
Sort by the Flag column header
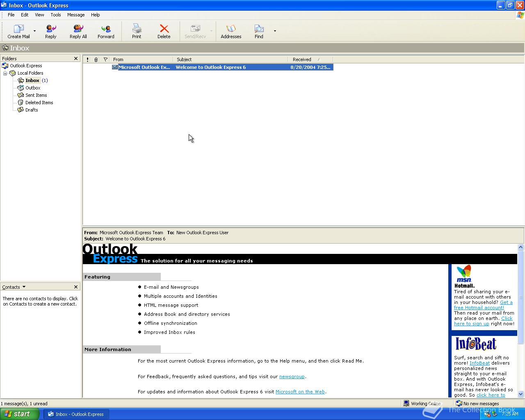pos(105,59)
